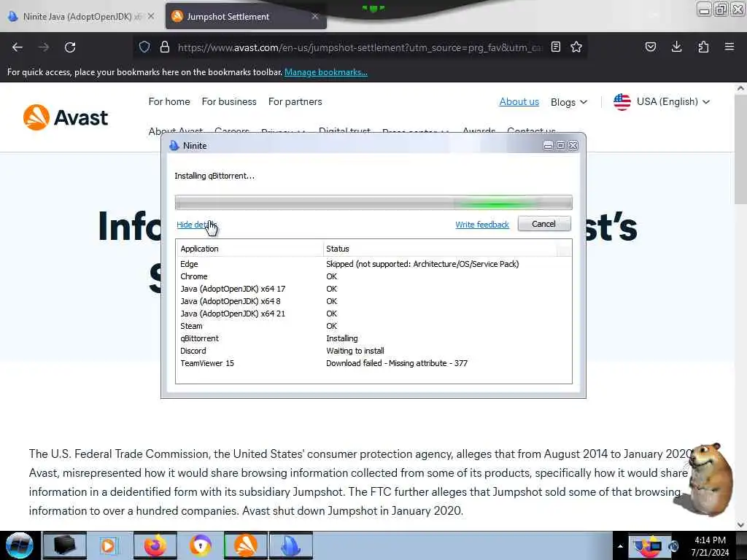Viewport: 747px width, 560px height.
Task: Open the Avast taskbar icon
Action: (246, 545)
